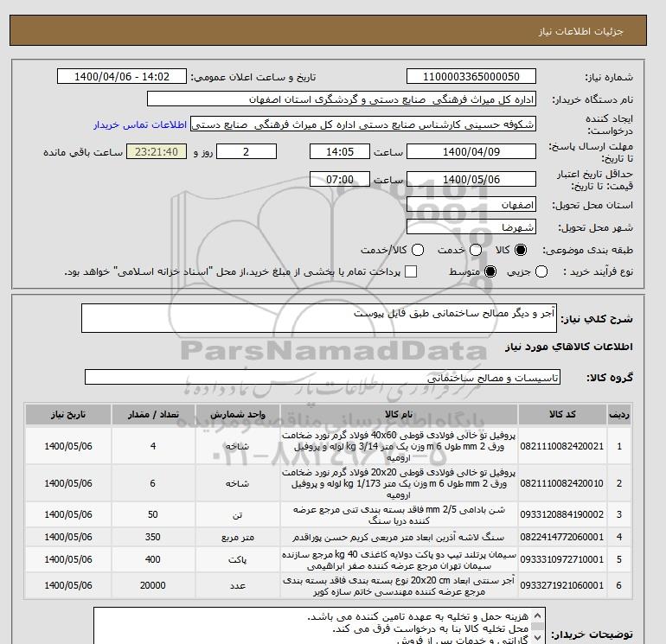Click the تاریخ نیاز column header
This screenshot has width=666, height=644.
pyautogui.click(x=68, y=414)
